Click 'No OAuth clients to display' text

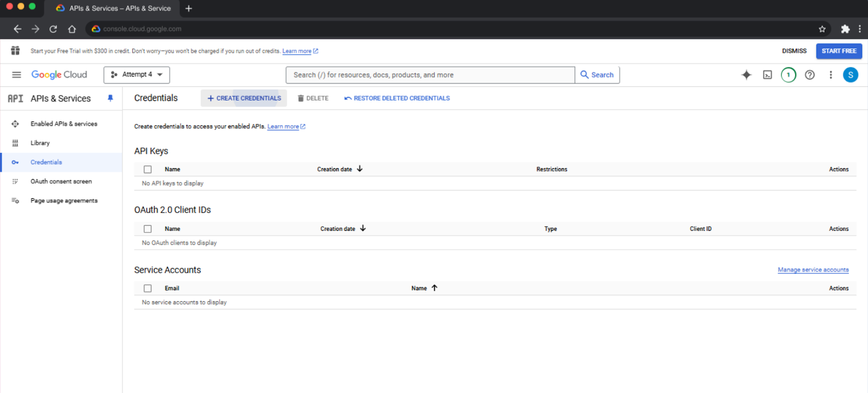coord(179,243)
